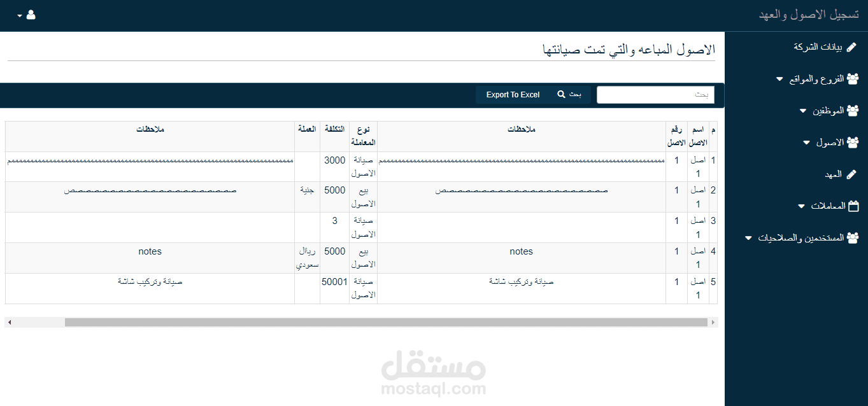Open the الموظفين sidebar entry
The width and height of the screenshot is (868, 406).
[828, 111]
